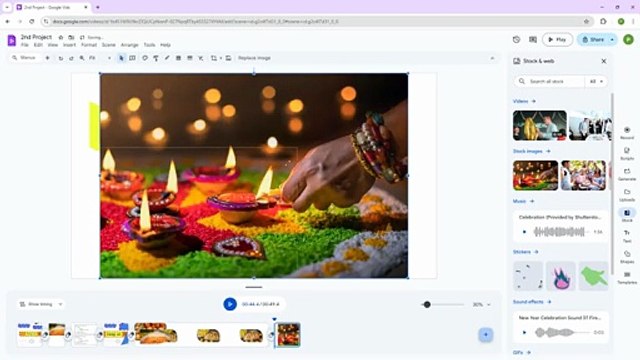Click the Menus search box

click(x=25, y=58)
